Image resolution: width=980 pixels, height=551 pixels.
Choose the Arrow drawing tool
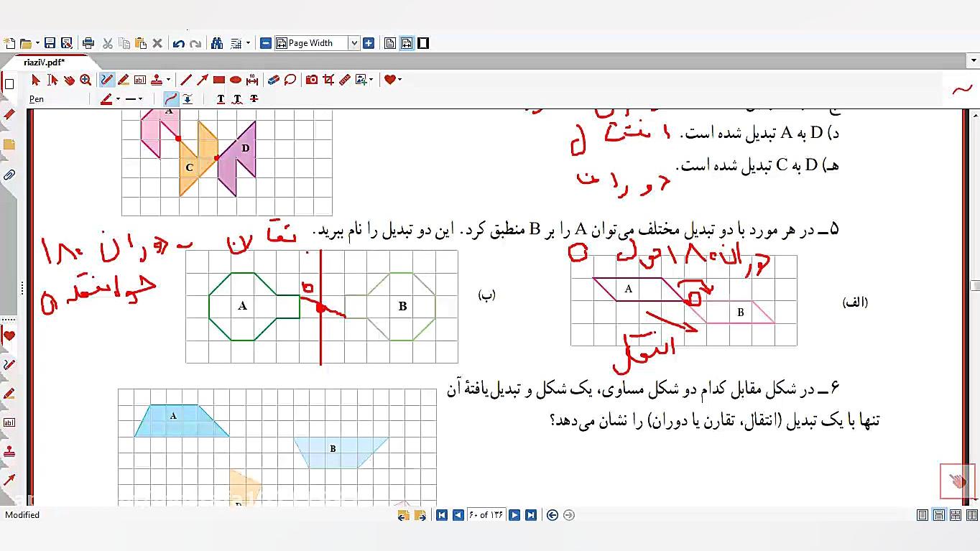pyautogui.click(x=203, y=80)
